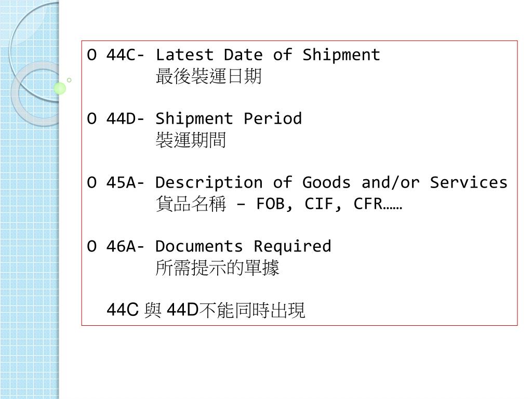Viewport: 532px width, 399px height.
Task: Click the note '44C 與 44D不能同時出現'
Action: (x=206, y=310)
